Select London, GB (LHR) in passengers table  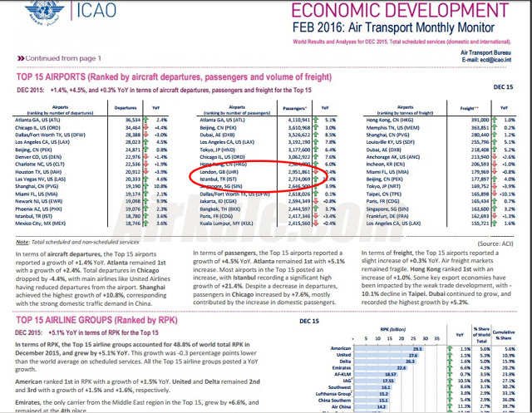pyautogui.click(x=219, y=172)
